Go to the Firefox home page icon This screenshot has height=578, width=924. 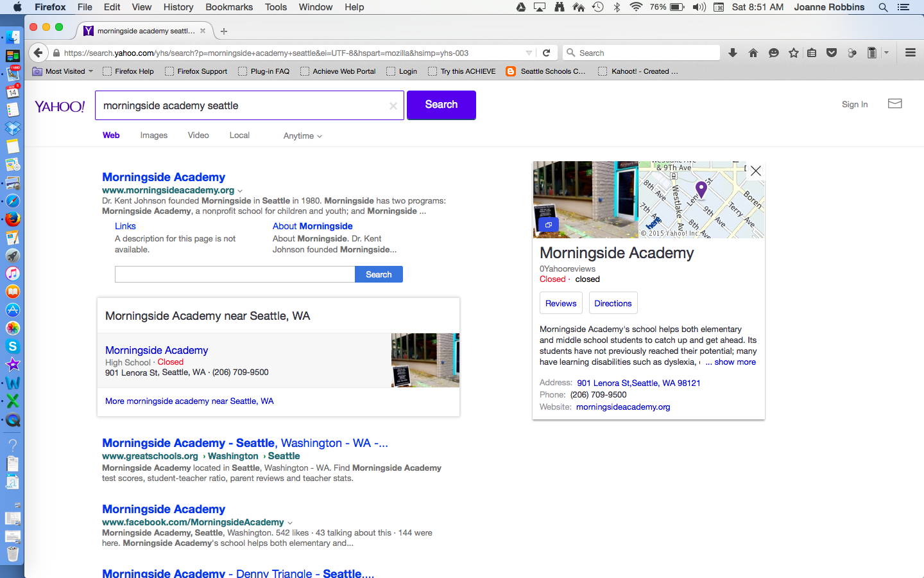point(753,53)
